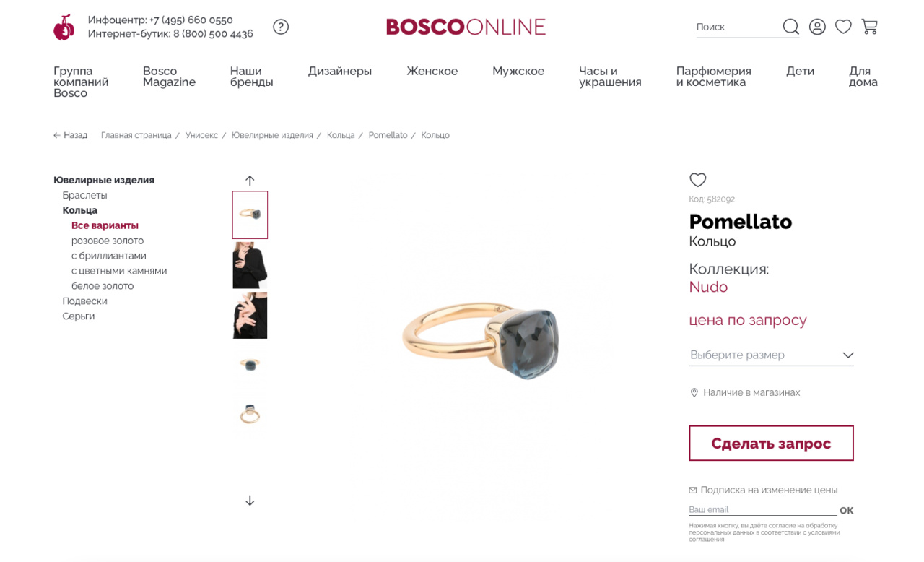Open the wishlist heart in header
Image resolution: width=924 pixels, height=562 pixels.
pyautogui.click(x=843, y=27)
